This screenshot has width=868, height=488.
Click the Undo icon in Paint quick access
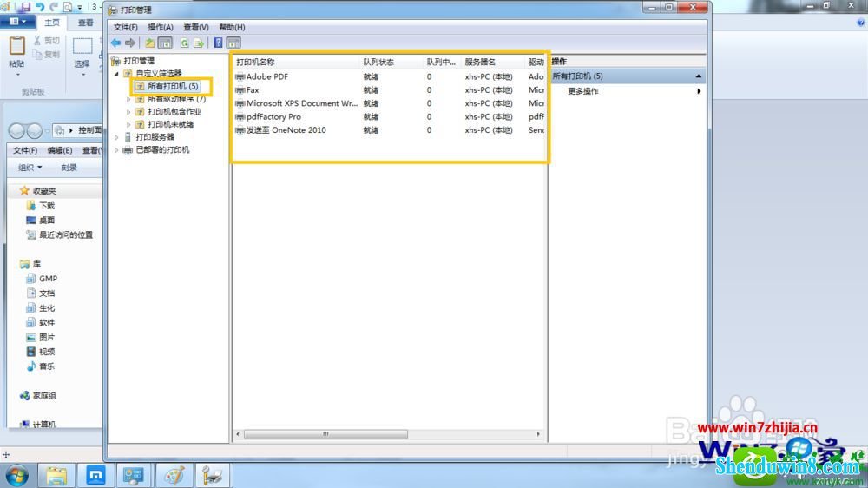point(40,7)
